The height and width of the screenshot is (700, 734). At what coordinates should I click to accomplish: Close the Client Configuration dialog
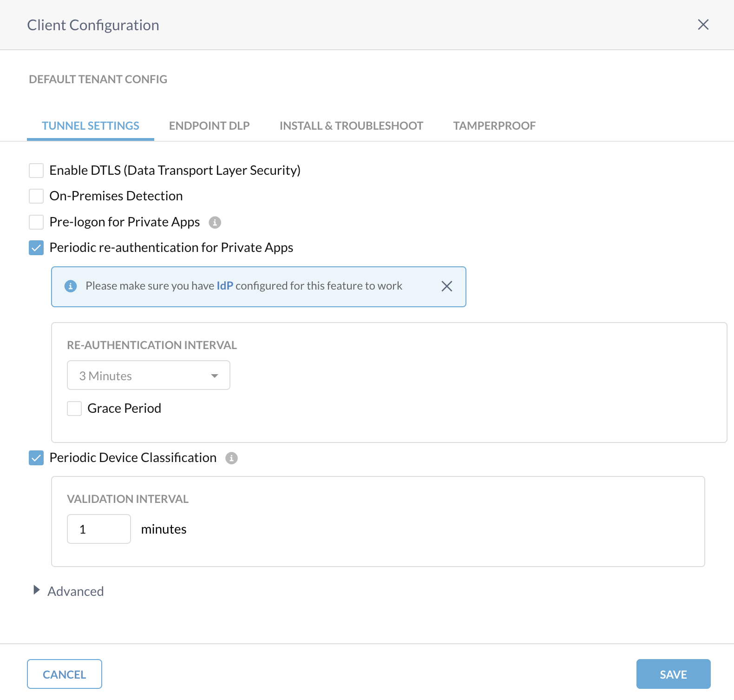[703, 25]
